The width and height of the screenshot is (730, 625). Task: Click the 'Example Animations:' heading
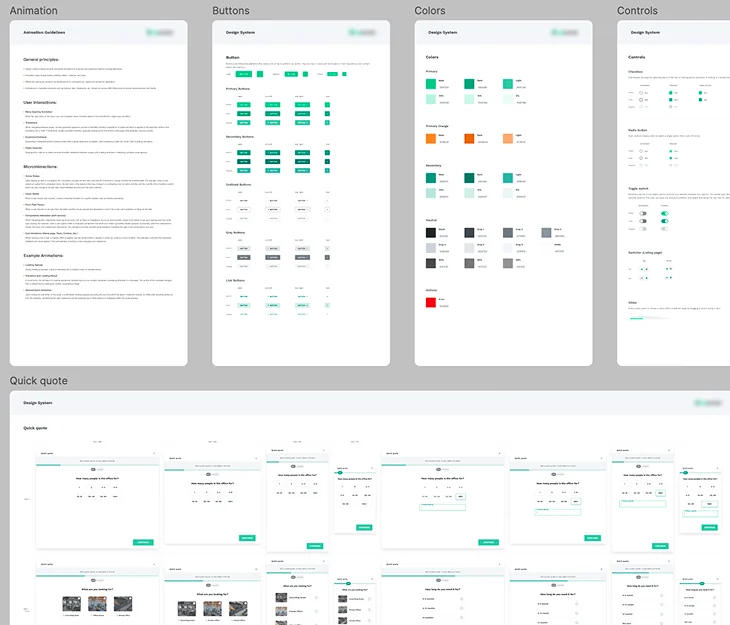(x=43, y=256)
